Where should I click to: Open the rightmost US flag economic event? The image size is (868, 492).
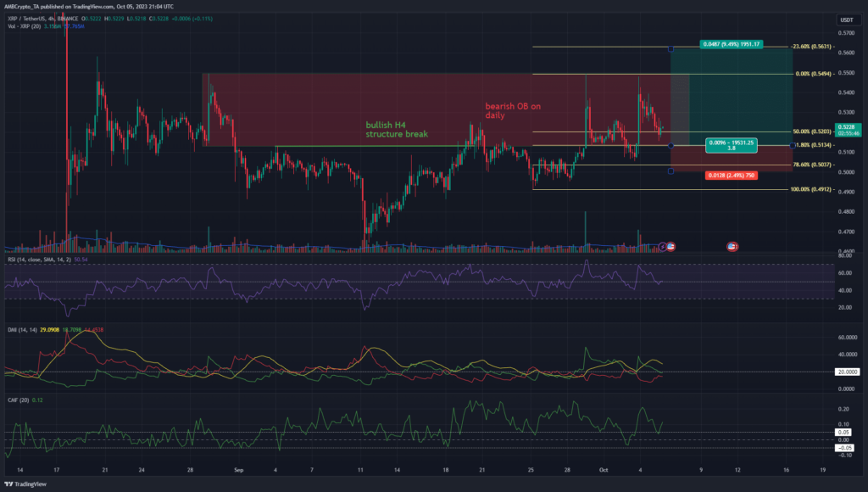pyautogui.click(x=733, y=246)
